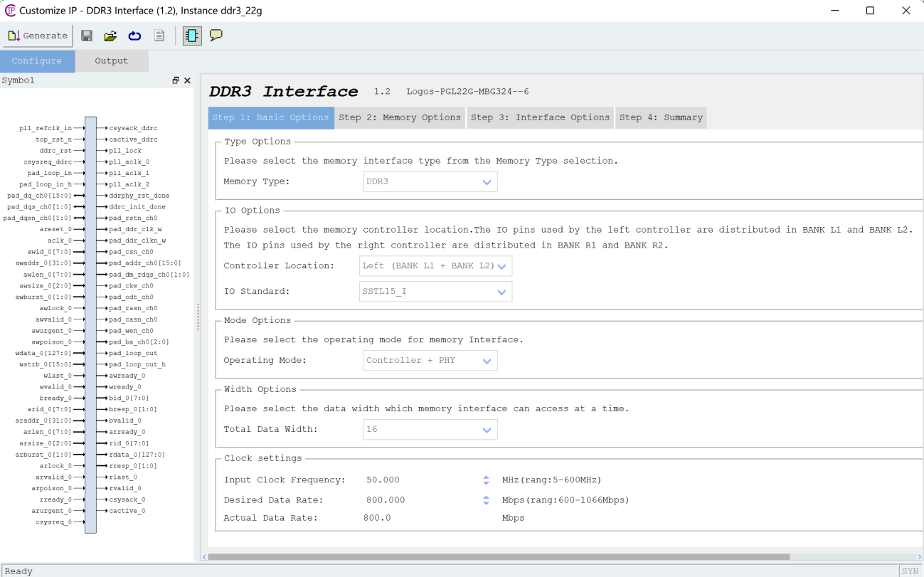The image size is (924, 577).
Task: Open Step 2: Memory Options tab
Action: (x=400, y=117)
